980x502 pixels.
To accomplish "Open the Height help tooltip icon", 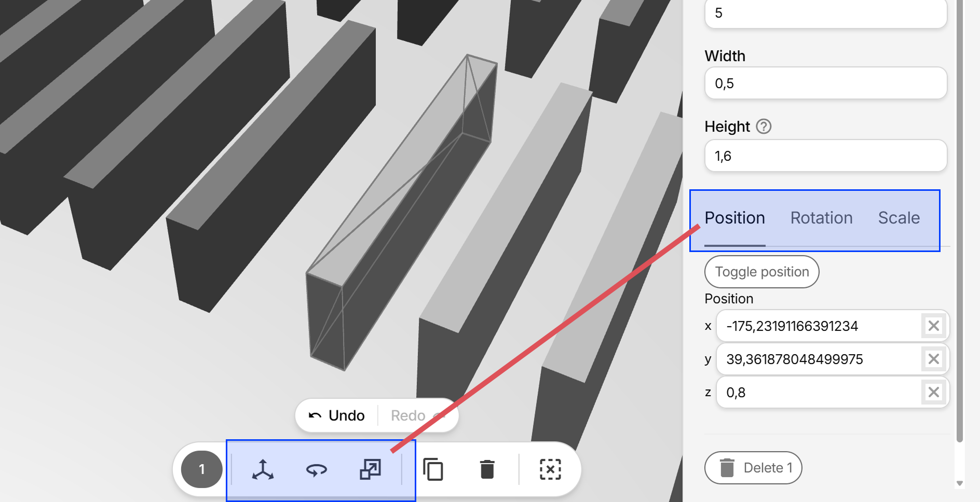I will pos(764,127).
